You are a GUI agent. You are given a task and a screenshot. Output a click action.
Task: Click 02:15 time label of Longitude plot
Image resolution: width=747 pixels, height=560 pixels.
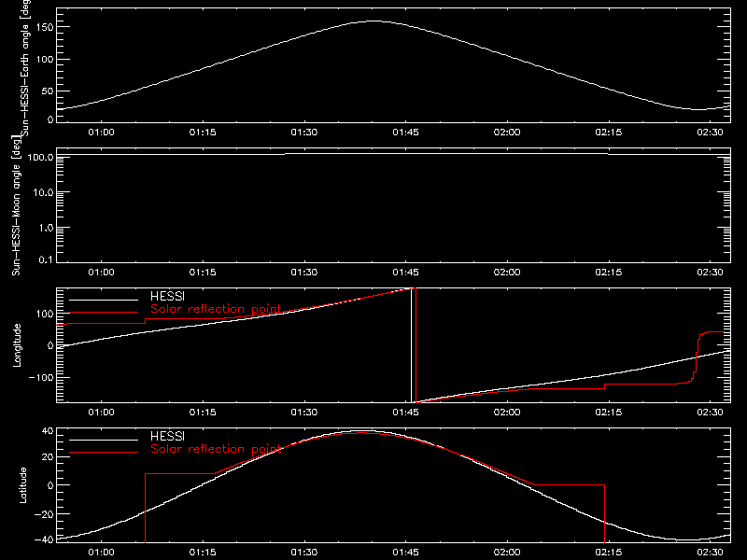point(609,413)
